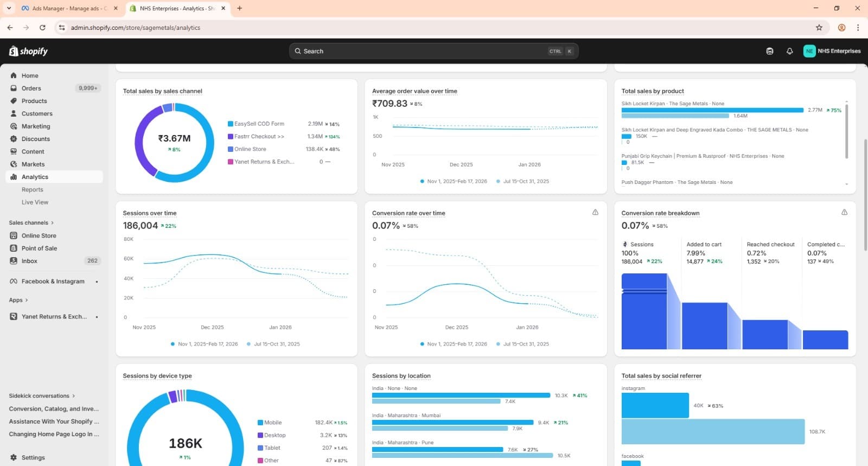Click the Sessions funnel bar in breakdown
Screen dimensions: 868x466
point(644,311)
